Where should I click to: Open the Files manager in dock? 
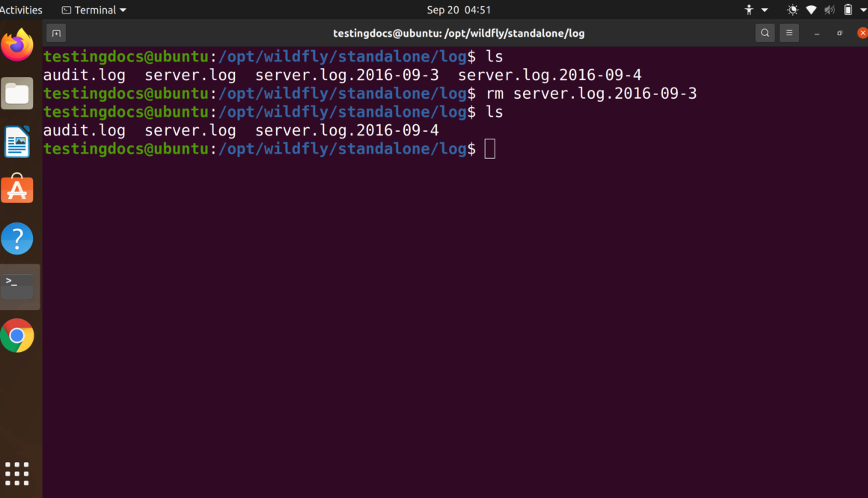[17, 94]
